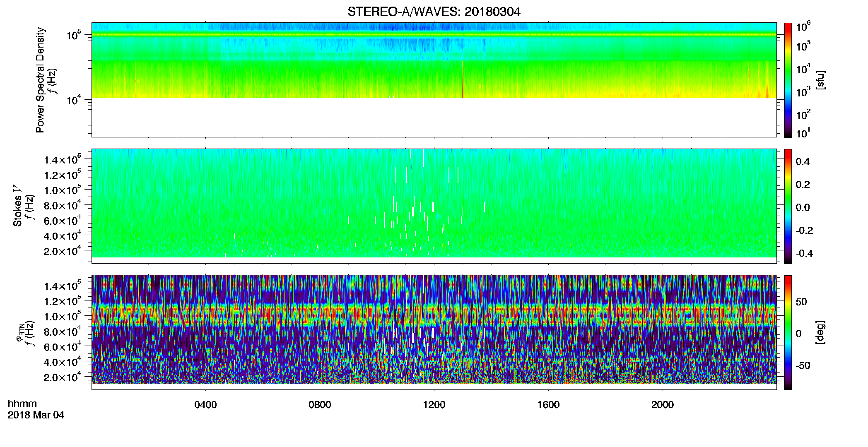Click the 1.4×10^5 tick in Stokes V panel
Screen dimensions: 868x447
coord(63,159)
